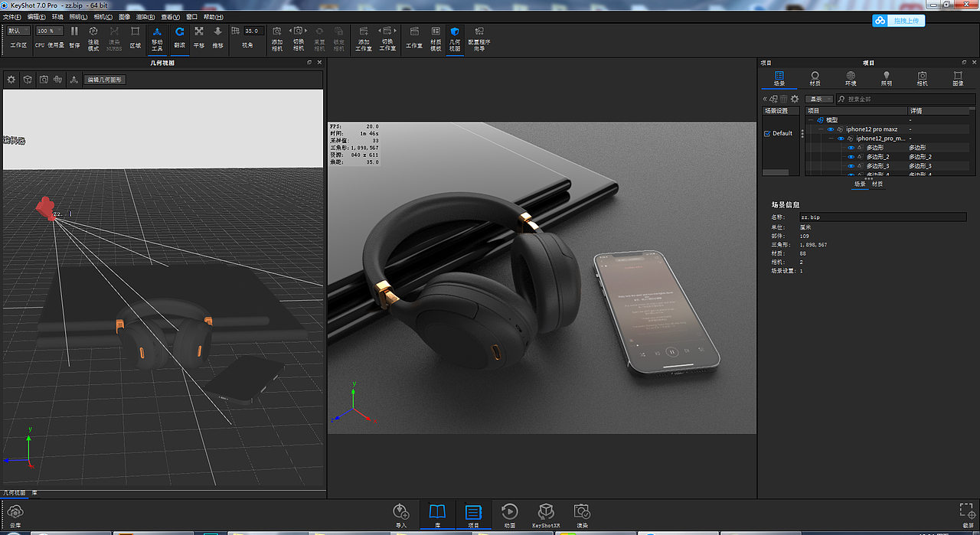This screenshot has width=980, height=535.
Task: Toggle the Default scene set checkbox
Action: [x=767, y=133]
